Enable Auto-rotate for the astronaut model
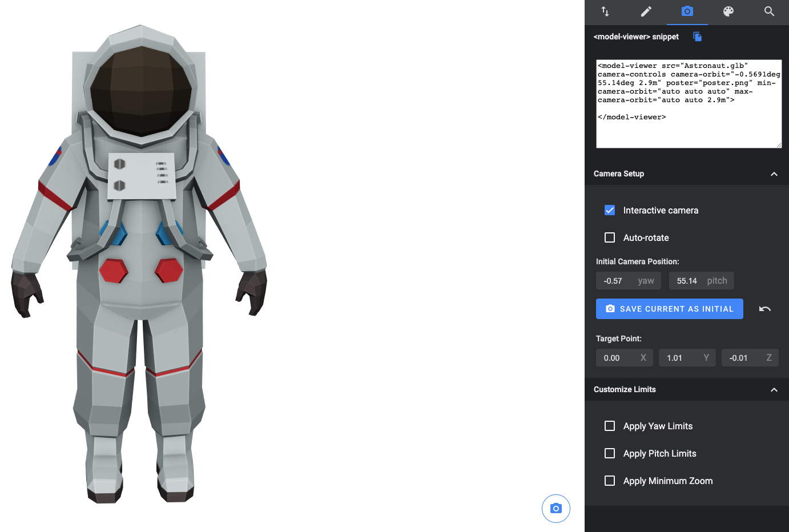 click(609, 237)
